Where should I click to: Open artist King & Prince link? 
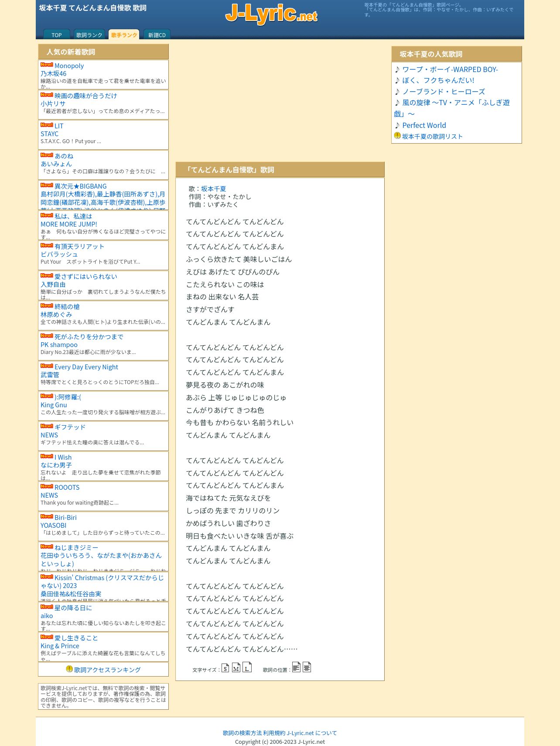coord(60,646)
